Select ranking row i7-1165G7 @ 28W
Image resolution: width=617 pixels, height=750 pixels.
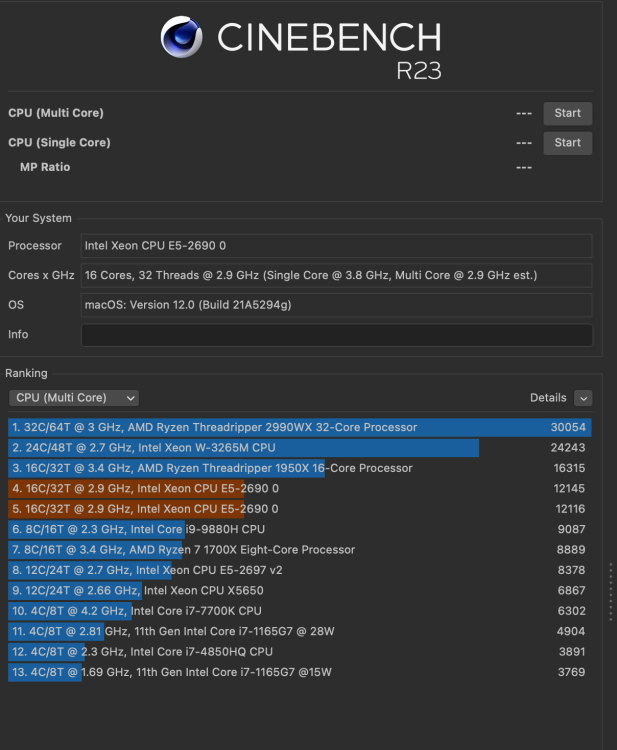(300, 631)
